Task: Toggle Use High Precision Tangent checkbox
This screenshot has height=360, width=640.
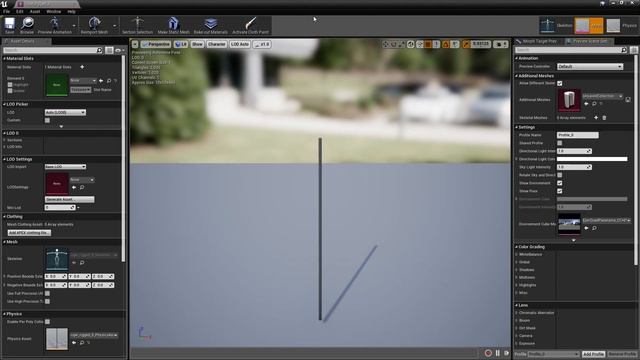Action: (x=47, y=302)
